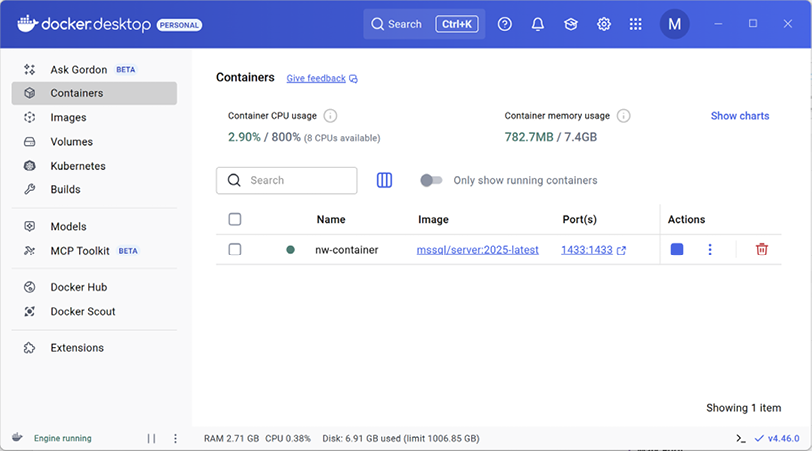This screenshot has width=812, height=451.
Task: Click the Port(s) column header
Action: [x=579, y=220]
